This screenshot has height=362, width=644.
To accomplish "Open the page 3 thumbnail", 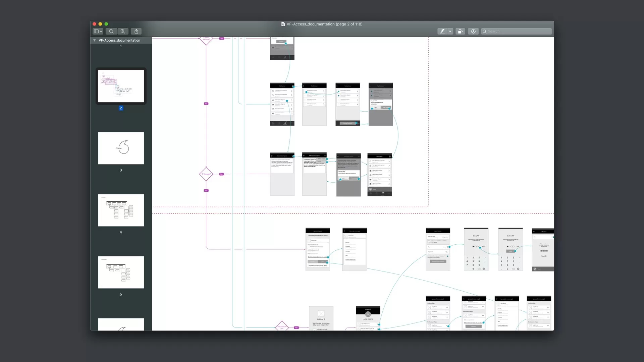I will pos(121,148).
